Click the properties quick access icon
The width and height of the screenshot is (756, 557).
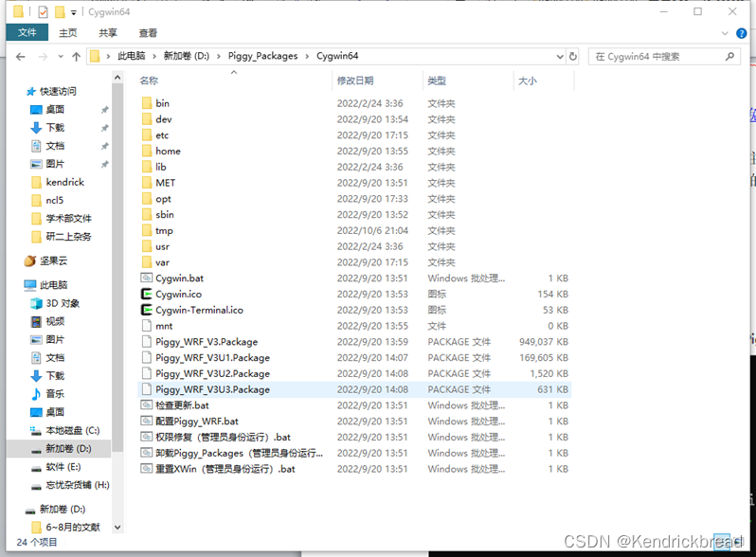(x=43, y=12)
